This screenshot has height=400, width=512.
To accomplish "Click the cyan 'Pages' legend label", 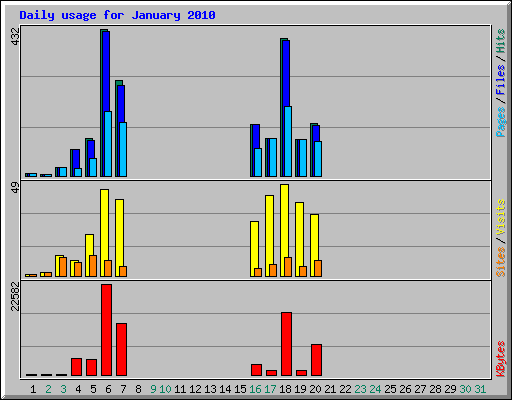I will 500,122.
